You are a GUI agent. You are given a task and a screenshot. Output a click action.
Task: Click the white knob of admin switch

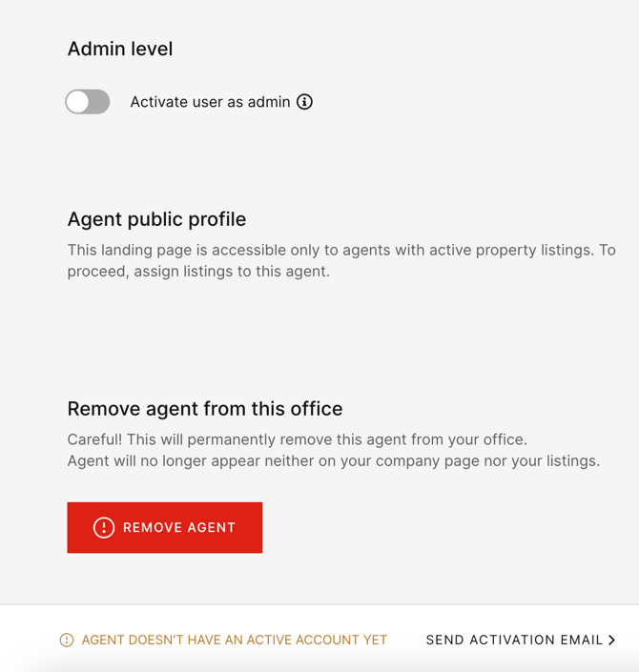pos(77,102)
